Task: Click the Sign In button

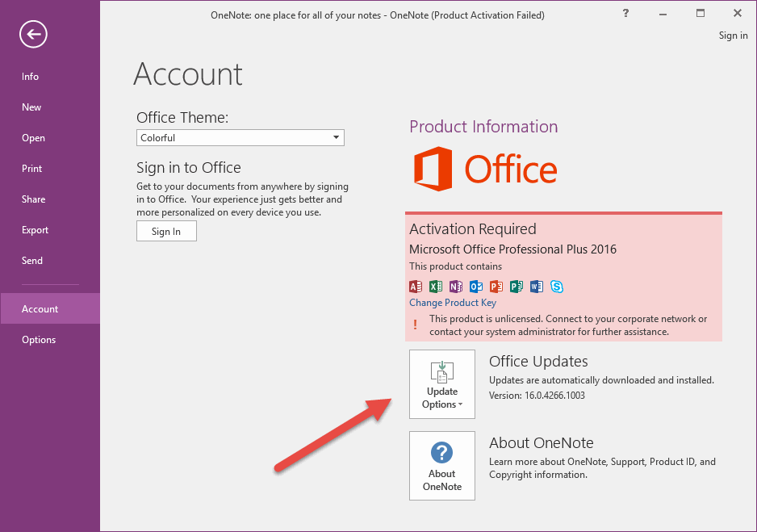Action: (166, 231)
